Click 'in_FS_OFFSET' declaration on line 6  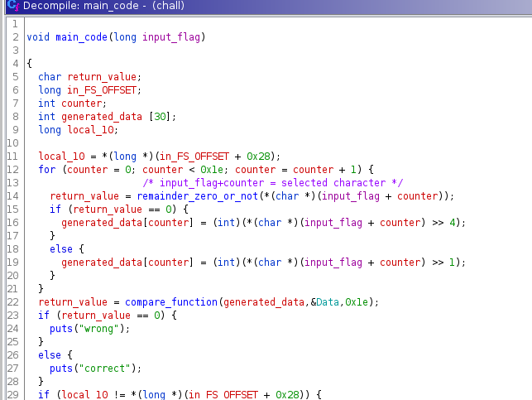tap(102, 90)
